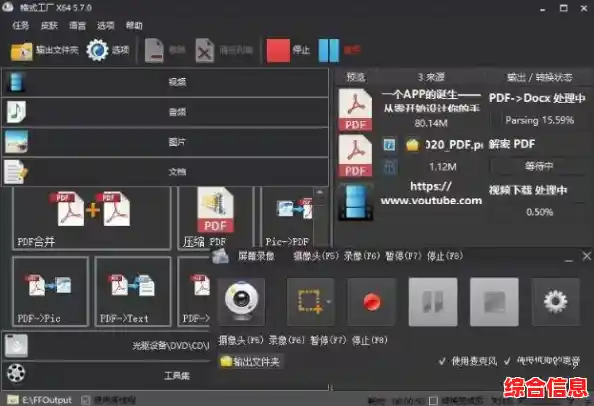Click the 预览 column header

tap(355, 77)
